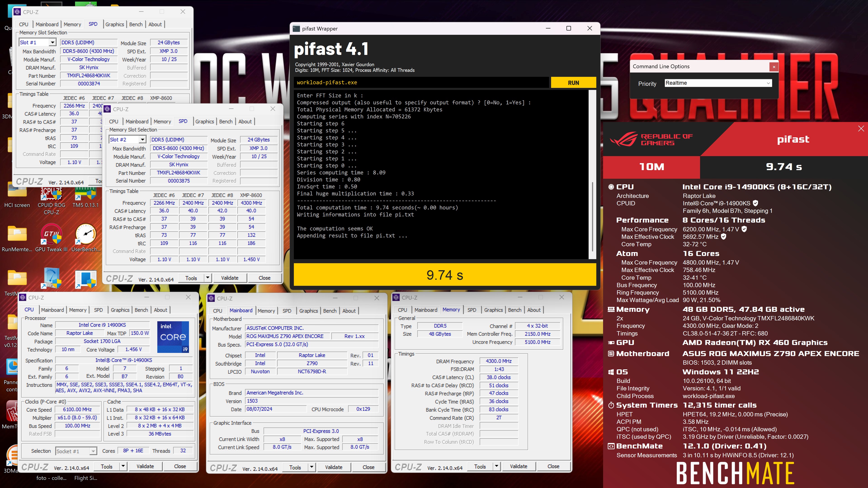Click the yellow 9.74 s result bar
This screenshot has width=868, height=488.
point(445,275)
